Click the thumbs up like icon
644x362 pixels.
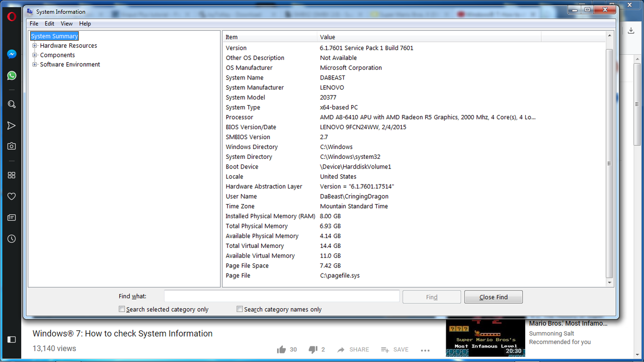[281, 349]
